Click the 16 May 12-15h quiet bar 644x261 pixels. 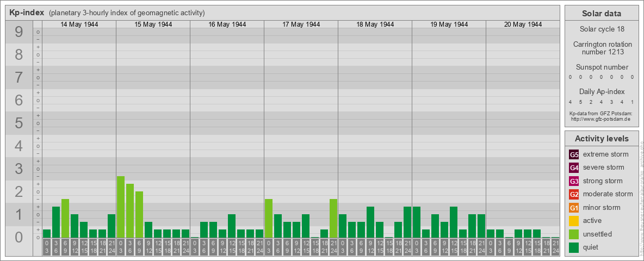pyautogui.click(x=232, y=226)
